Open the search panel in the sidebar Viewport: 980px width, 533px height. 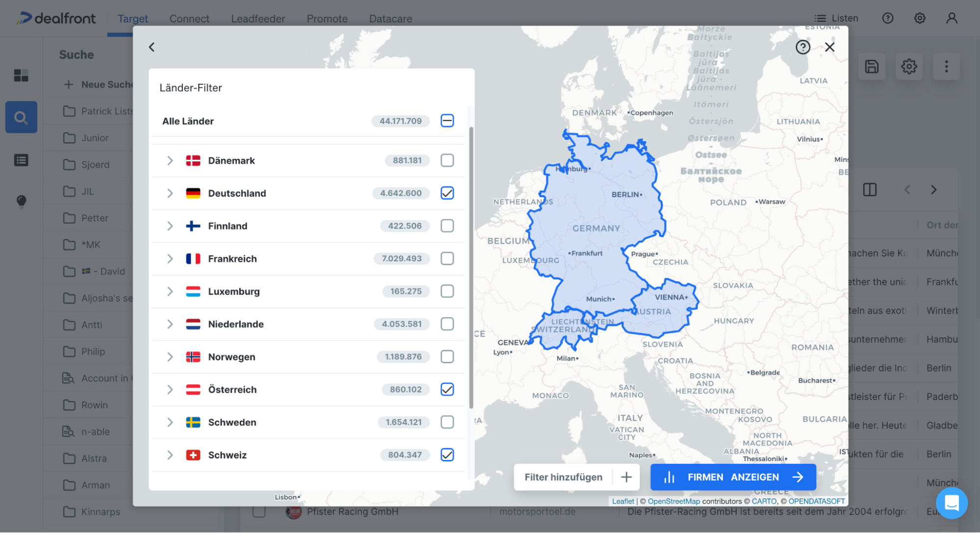point(21,117)
